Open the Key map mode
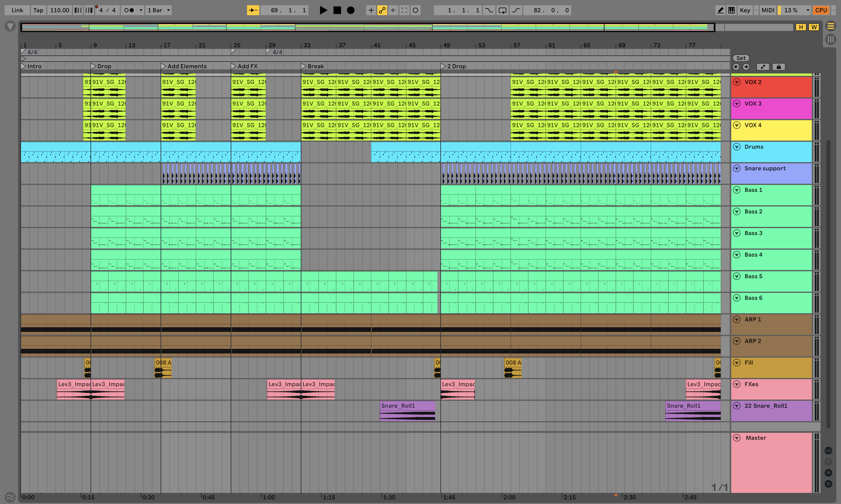 pyautogui.click(x=745, y=10)
